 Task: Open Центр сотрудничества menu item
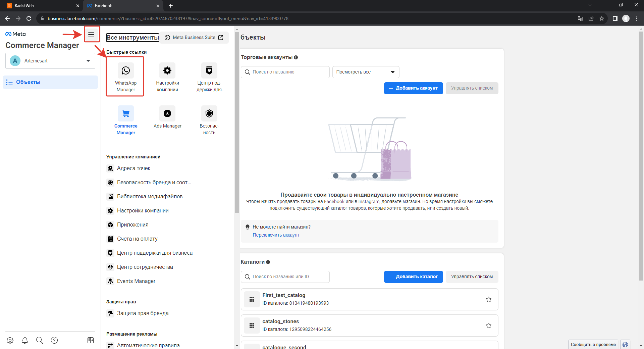click(140, 267)
